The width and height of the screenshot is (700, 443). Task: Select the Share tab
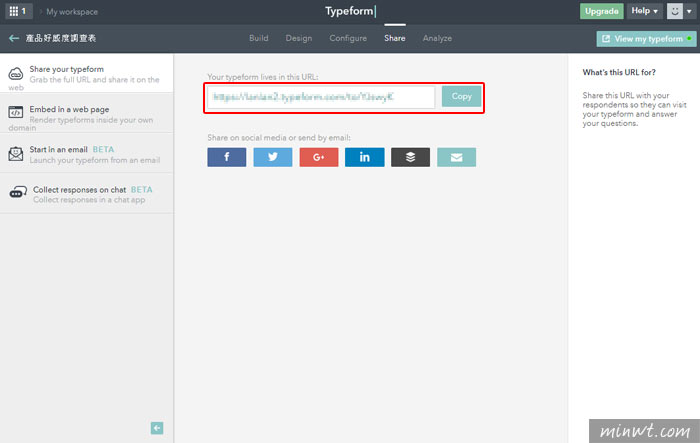pyautogui.click(x=395, y=38)
